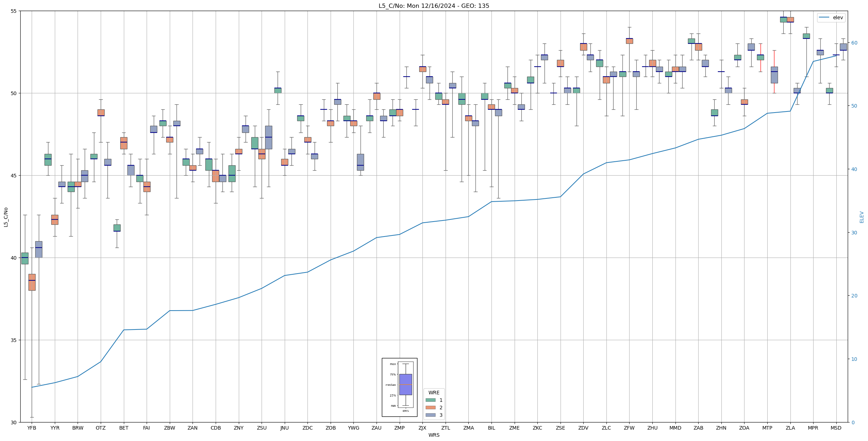Click the ELEV right axis title
The height and width of the screenshot is (441, 868).
pos(862,217)
